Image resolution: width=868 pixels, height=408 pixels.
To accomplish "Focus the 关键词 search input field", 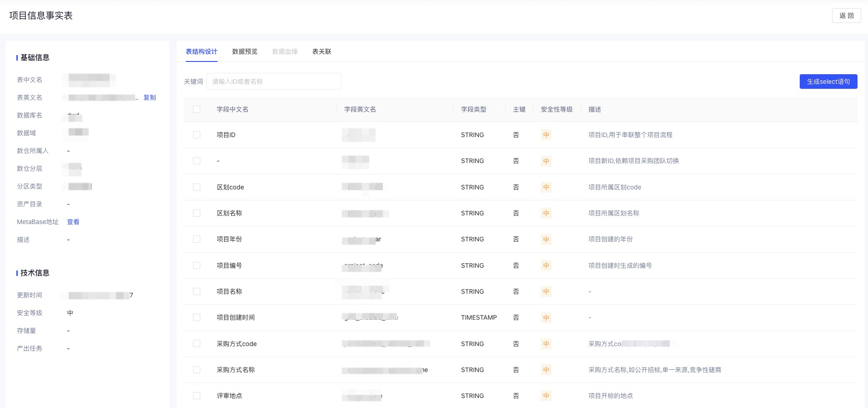I will (274, 82).
